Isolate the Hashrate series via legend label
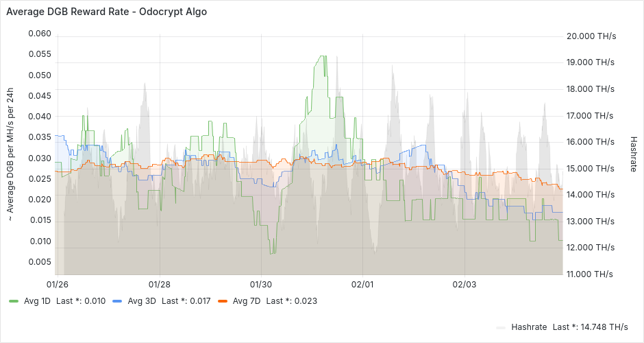This screenshot has width=644, height=343. (530, 327)
